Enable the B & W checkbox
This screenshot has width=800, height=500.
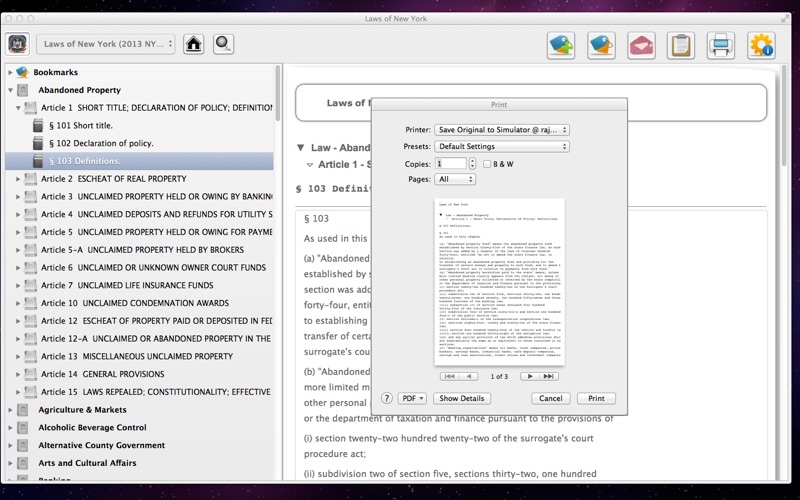[487, 164]
